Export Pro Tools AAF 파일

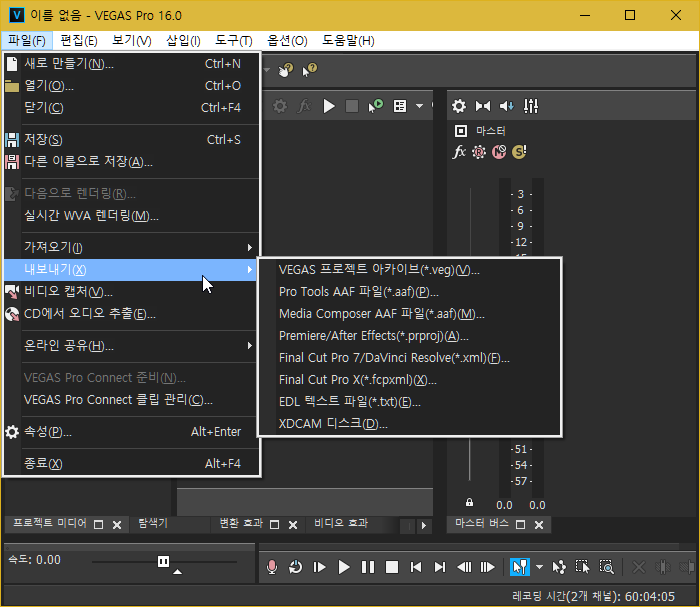coord(409,291)
